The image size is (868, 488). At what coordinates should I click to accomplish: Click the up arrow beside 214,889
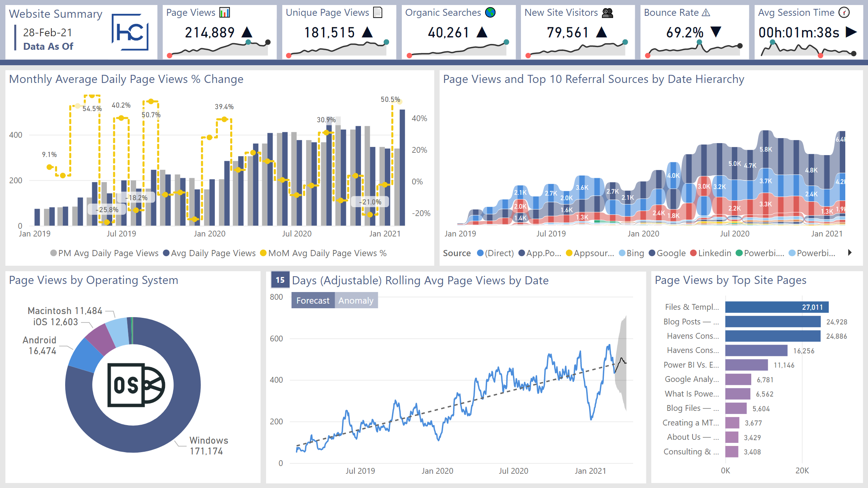pyautogui.click(x=247, y=32)
